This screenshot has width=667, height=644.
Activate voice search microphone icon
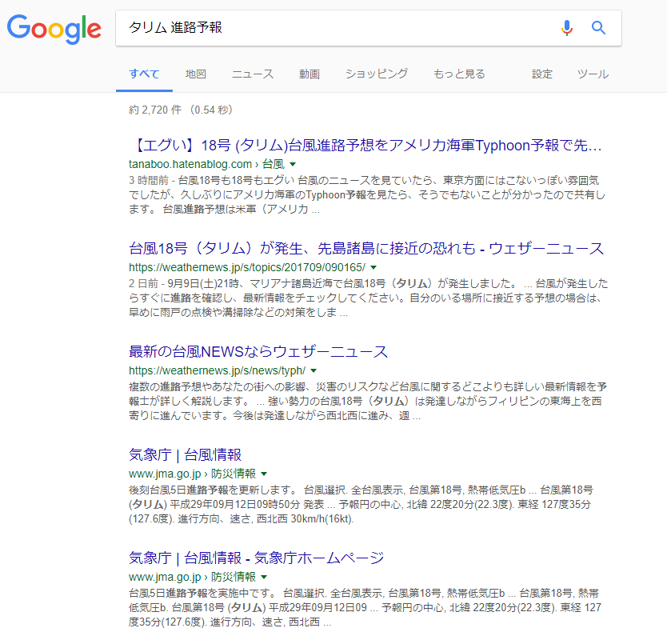[x=566, y=28]
